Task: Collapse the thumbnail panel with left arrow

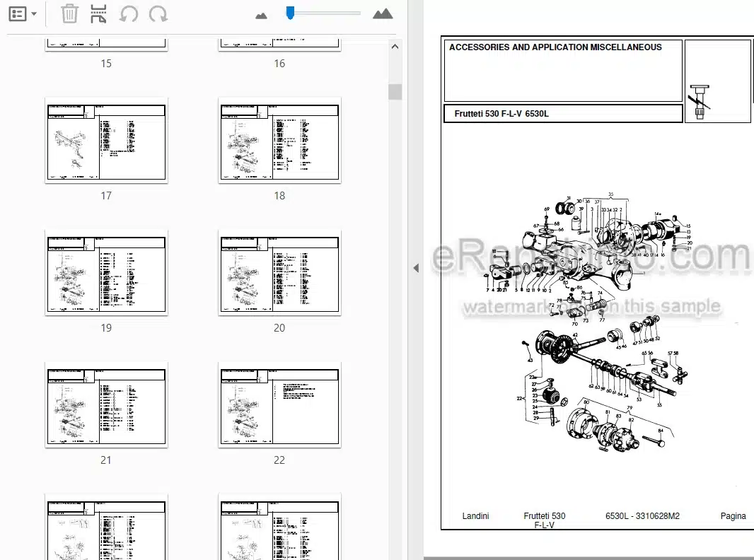Action: click(416, 268)
